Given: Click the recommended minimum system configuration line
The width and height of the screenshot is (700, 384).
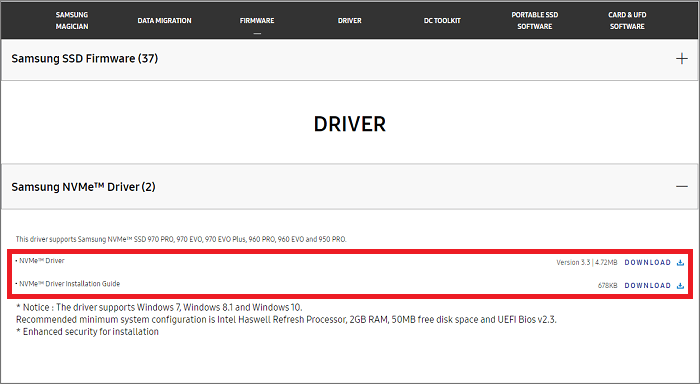Looking at the screenshot, I should pyautogui.click(x=286, y=320).
